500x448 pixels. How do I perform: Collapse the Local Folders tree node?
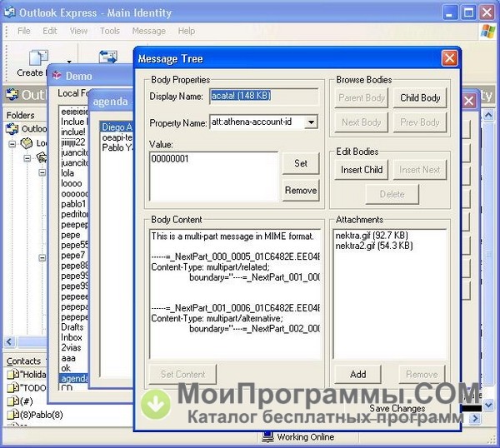click(x=12, y=144)
